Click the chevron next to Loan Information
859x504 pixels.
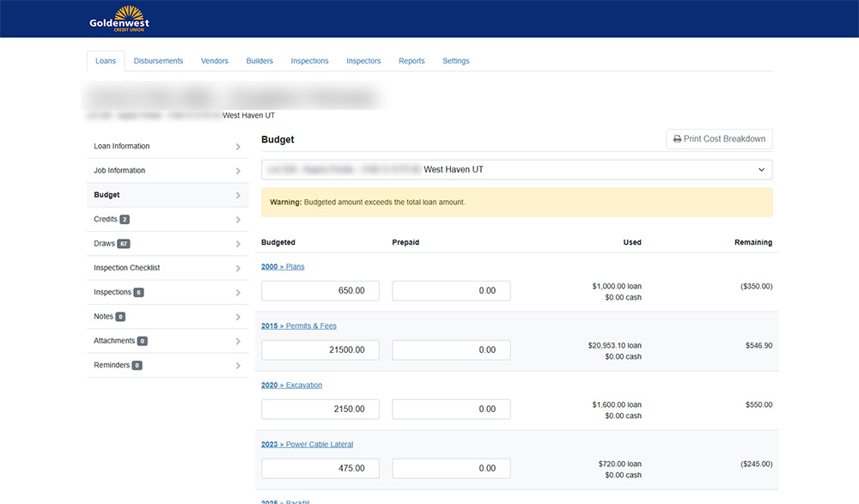[238, 147]
